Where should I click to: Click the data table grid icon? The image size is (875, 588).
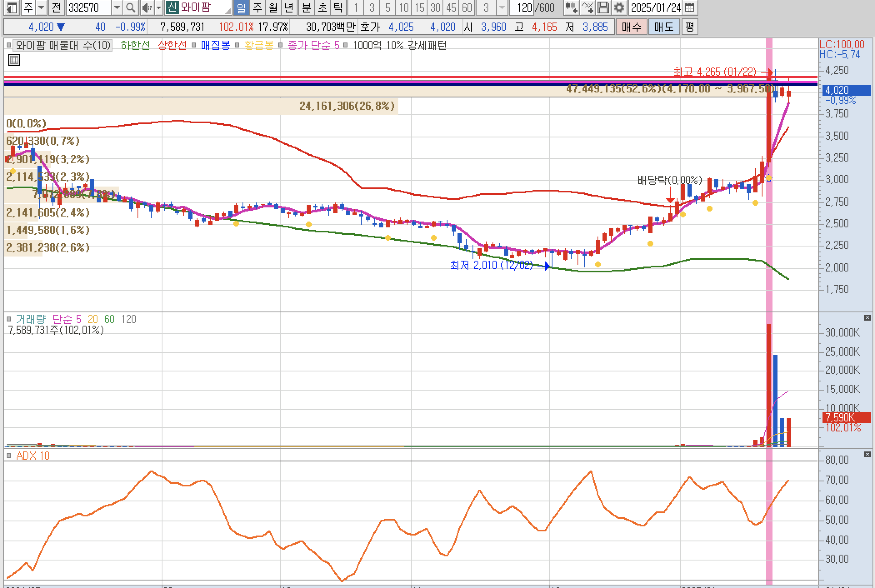pyautogui.click(x=14, y=60)
